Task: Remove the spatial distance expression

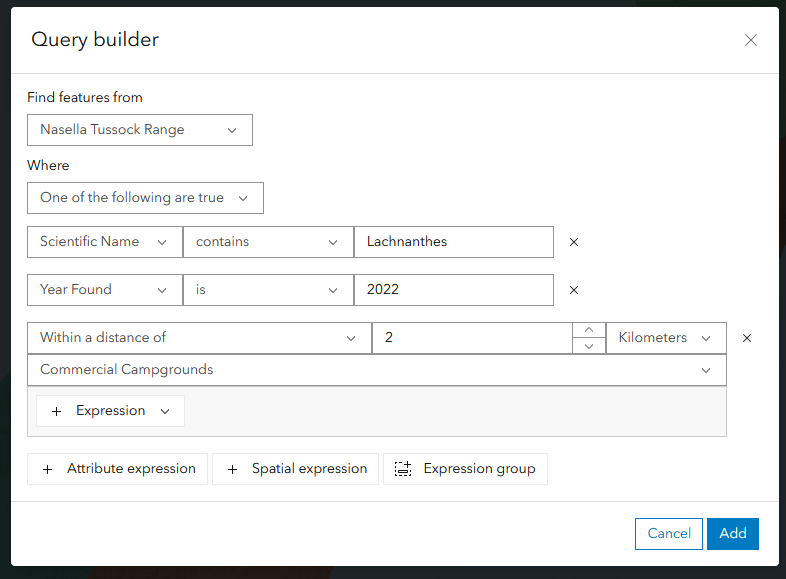Action: pyautogui.click(x=747, y=338)
